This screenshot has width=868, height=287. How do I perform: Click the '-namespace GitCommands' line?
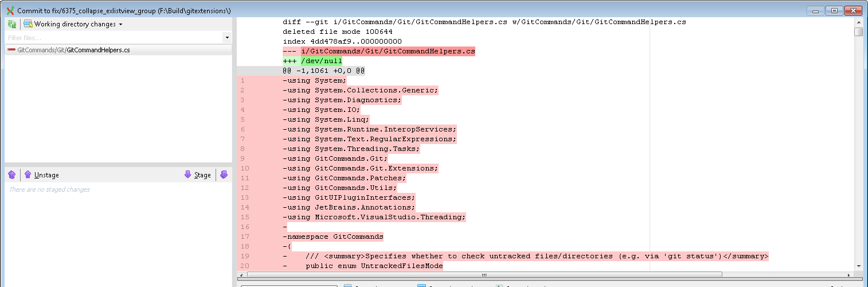[x=333, y=236]
